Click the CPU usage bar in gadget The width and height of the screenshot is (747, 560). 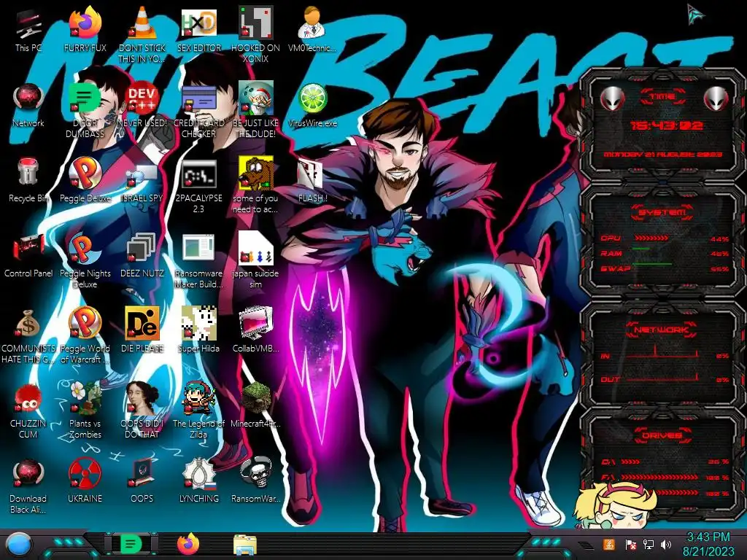point(651,238)
